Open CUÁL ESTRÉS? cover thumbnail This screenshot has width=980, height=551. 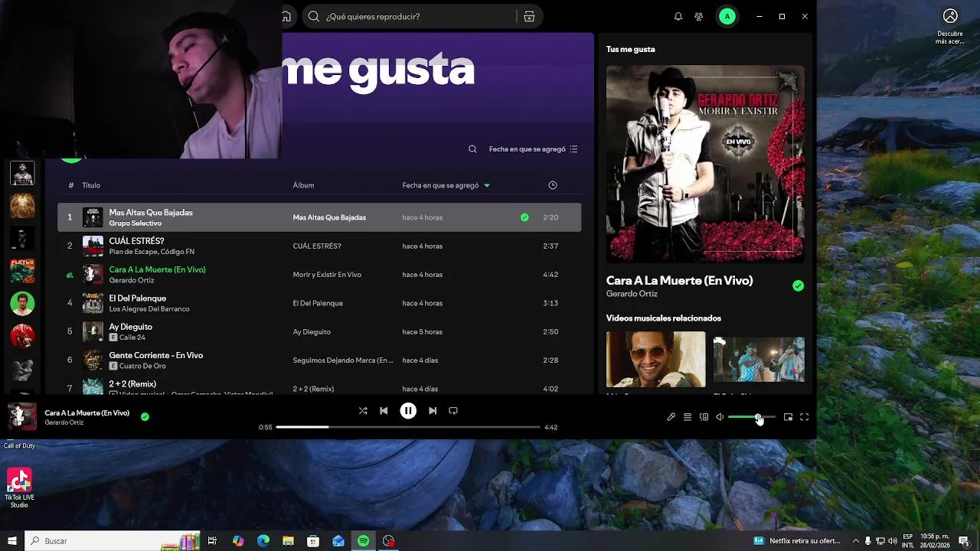(x=93, y=246)
